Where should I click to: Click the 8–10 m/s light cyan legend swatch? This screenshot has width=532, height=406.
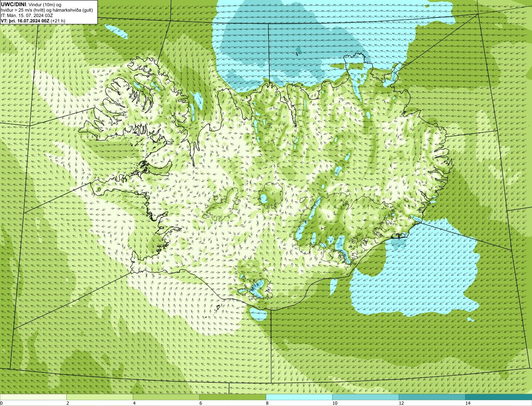(x=299, y=397)
